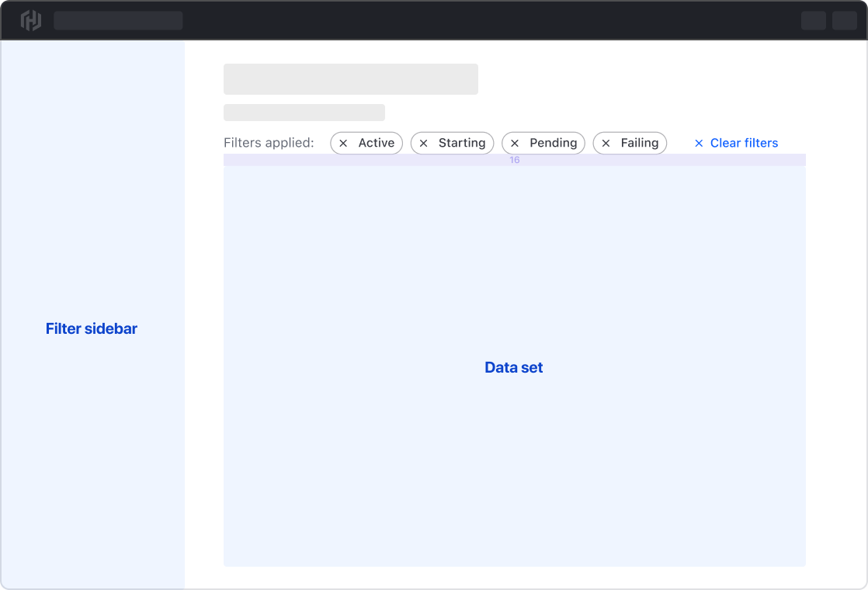Click the second icon in the top-right navbar

tap(845, 20)
